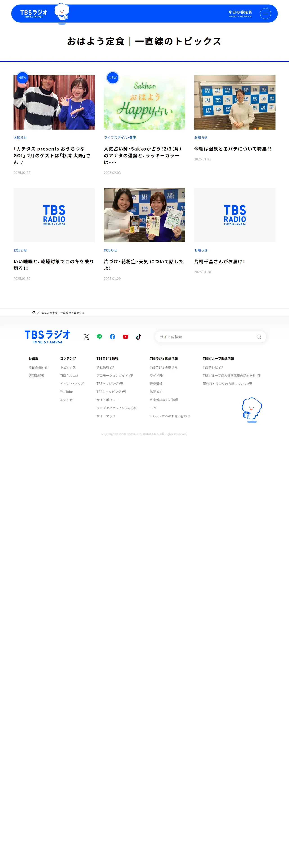Open the X (Twitter) social icon in the footer
Image resolution: width=289 pixels, height=868 pixels.
(x=86, y=337)
